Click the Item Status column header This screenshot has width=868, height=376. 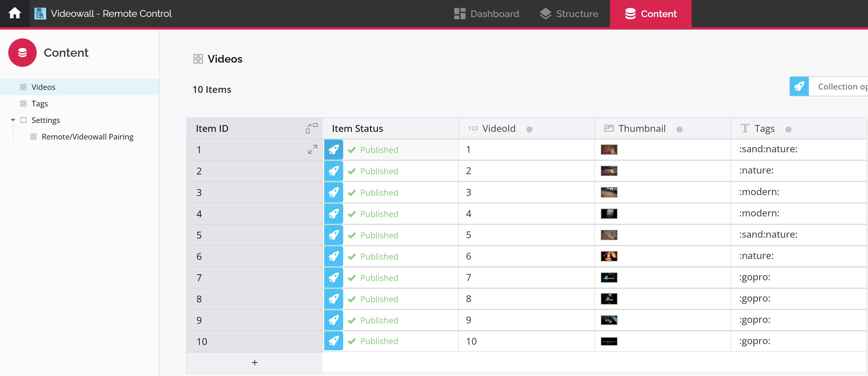(390, 128)
